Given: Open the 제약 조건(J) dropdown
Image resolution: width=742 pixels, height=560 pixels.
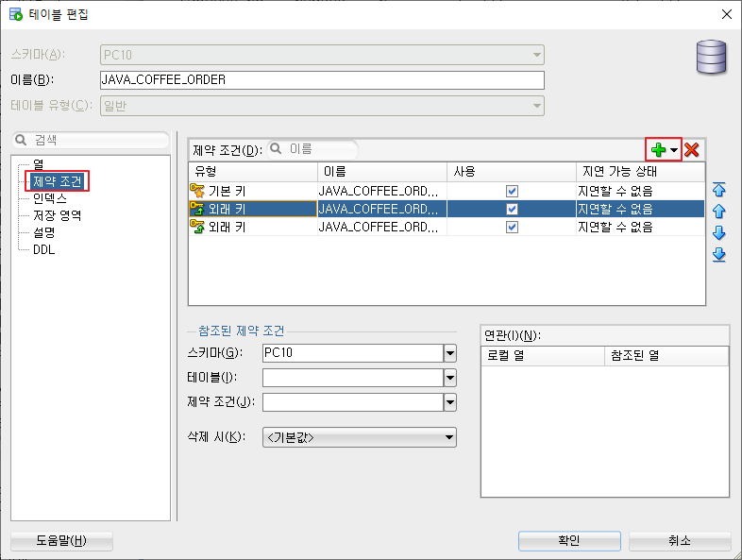Looking at the screenshot, I should (x=450, y=402).
